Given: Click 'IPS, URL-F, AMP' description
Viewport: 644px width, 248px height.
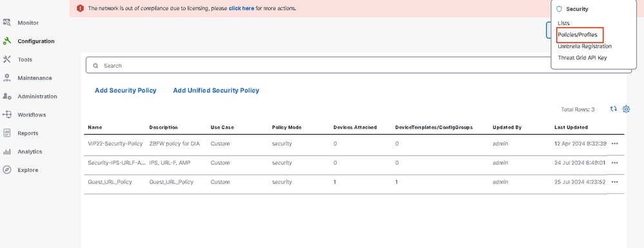Looking at the screenshot, I should point(170,162).
